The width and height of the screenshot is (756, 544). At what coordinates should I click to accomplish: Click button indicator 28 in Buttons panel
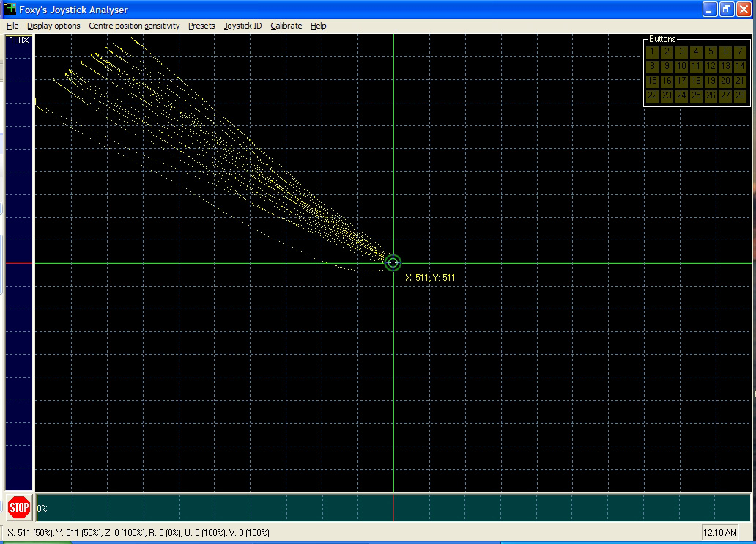740,95
